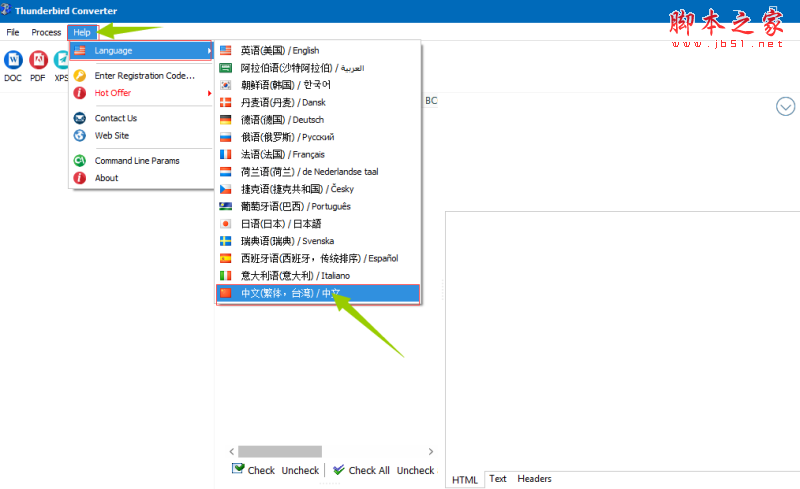The width and height of the screenshot is (800, 489).
Task: Click the Check button
Action: (254, 470)
